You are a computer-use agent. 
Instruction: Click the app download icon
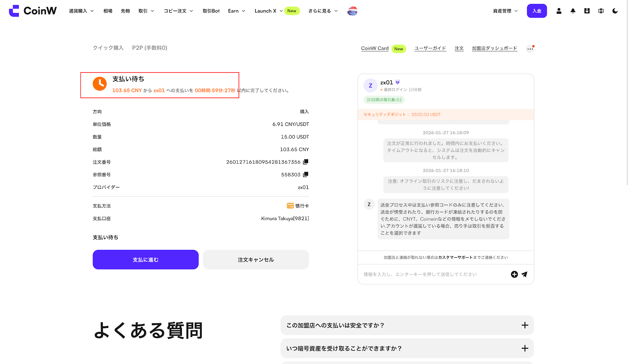pyautogui.click(x=587, y=11)
